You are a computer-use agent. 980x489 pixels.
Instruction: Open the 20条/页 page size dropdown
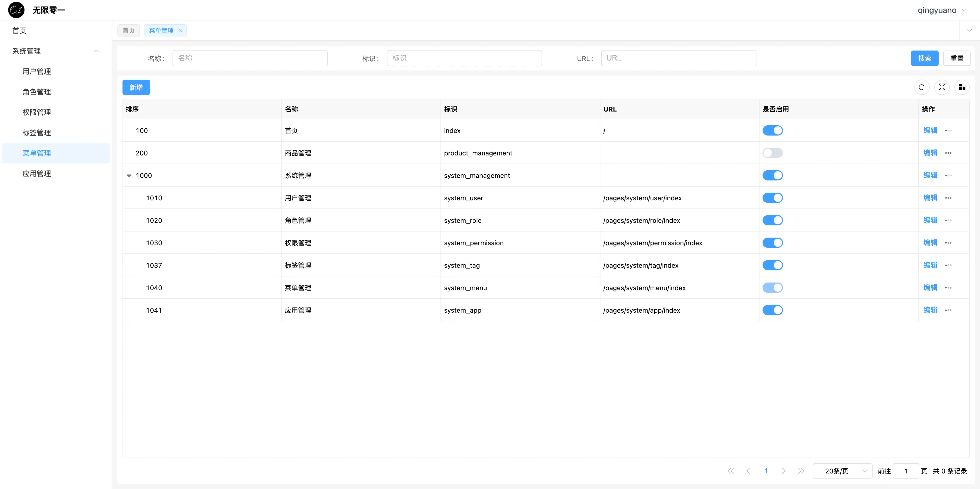[842, 471]
